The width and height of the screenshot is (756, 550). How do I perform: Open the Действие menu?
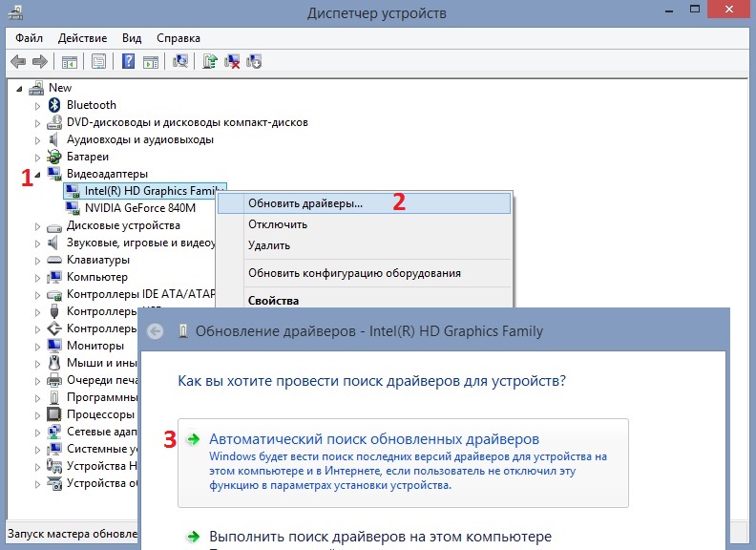tap(82, 38)
